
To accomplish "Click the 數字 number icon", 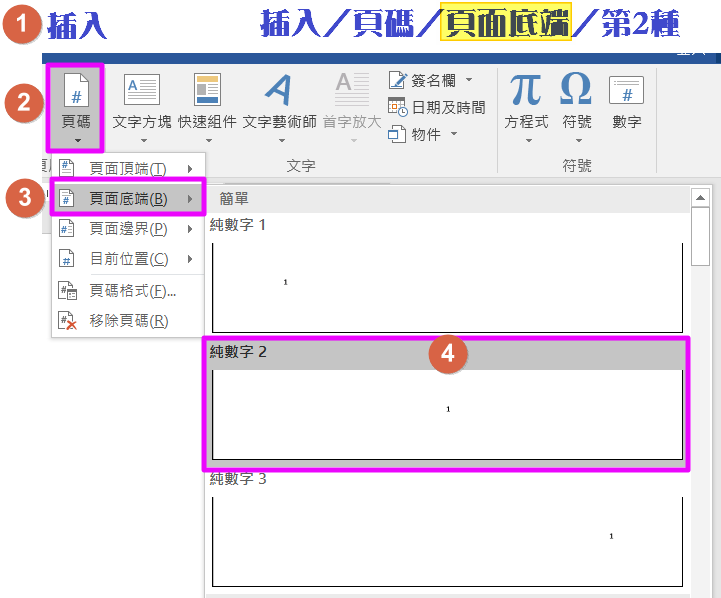I will point(626,90).
